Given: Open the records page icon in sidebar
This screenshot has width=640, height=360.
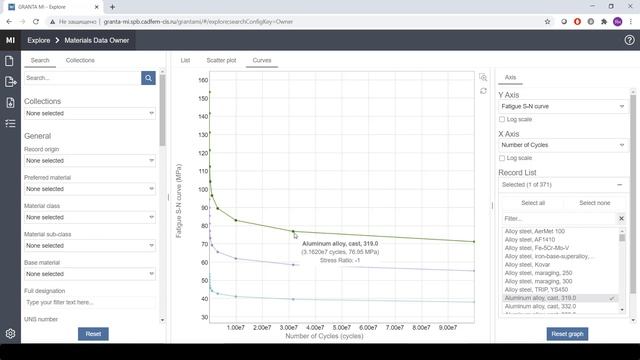Looking at the screenshot, I should (9, 61).
